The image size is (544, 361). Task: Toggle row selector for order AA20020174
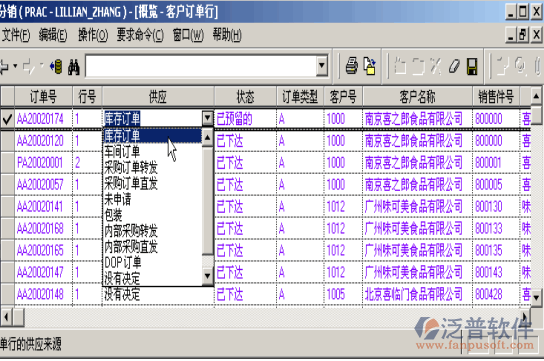tap(7, 119)
